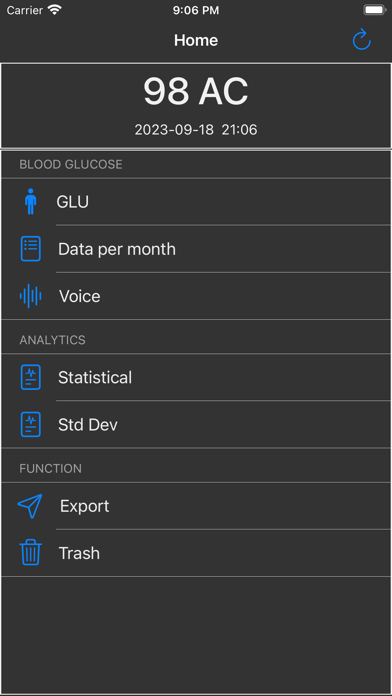Click the blue person icon beside GLU
The image size is (392, 696).
click(31, 202)
